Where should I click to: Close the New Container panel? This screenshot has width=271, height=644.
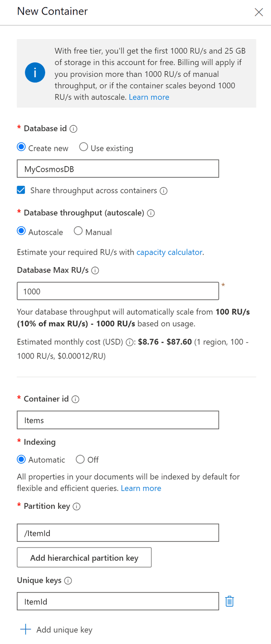pos(259,12)
